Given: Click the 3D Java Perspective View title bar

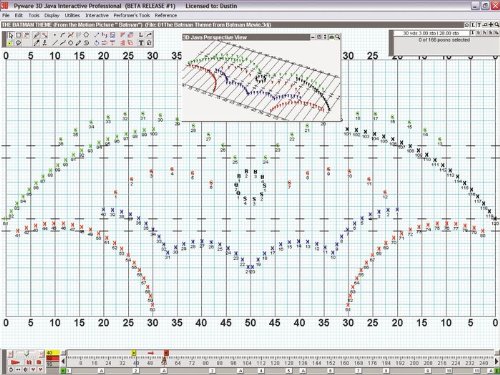Looking at the screenshot, I should coord(247,37).
